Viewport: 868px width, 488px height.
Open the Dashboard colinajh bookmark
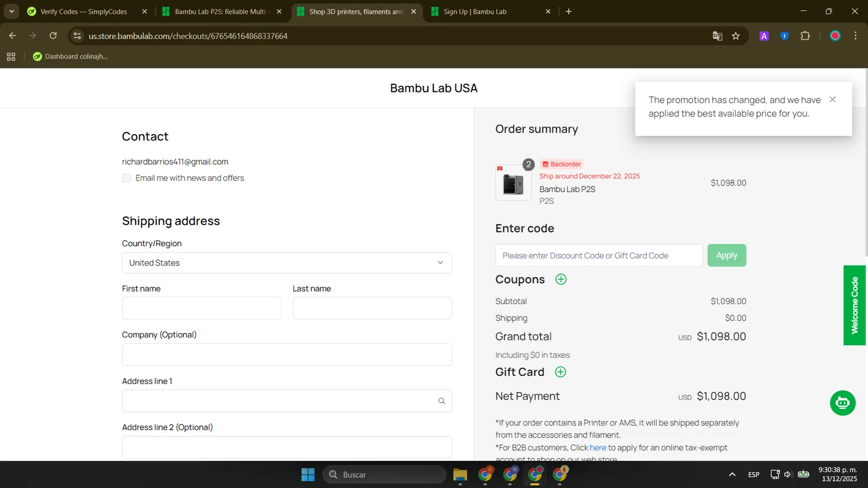point(71,57)
